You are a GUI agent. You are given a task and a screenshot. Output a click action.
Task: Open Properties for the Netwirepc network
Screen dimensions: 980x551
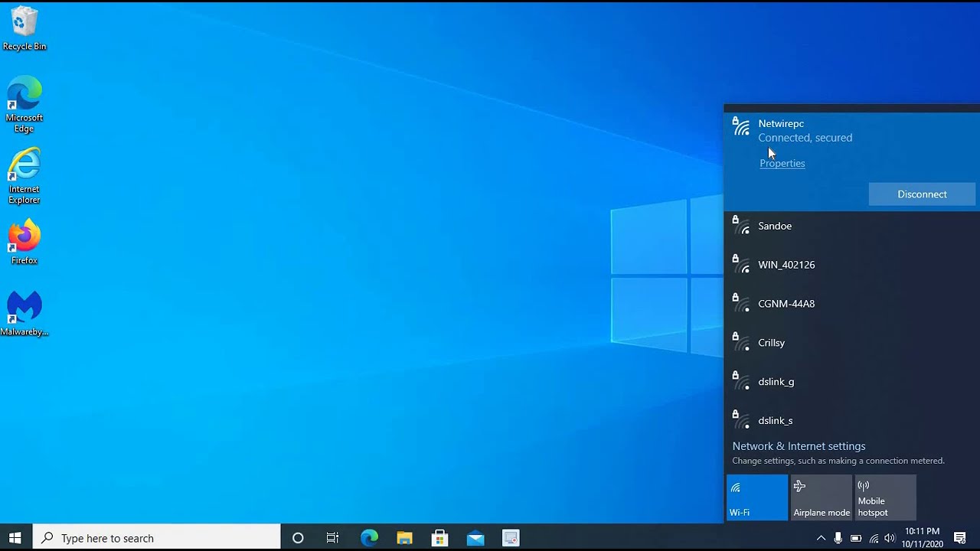click(782, 163)
